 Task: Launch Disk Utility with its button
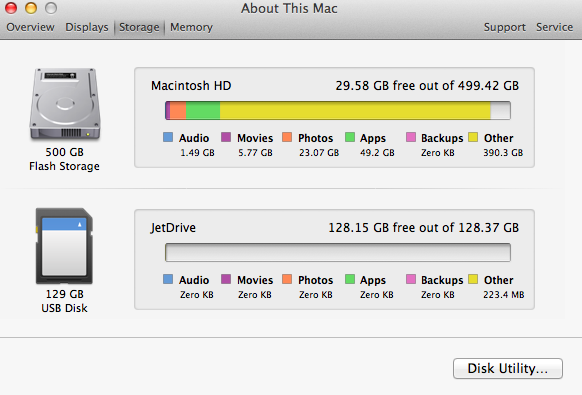[508, 368]
